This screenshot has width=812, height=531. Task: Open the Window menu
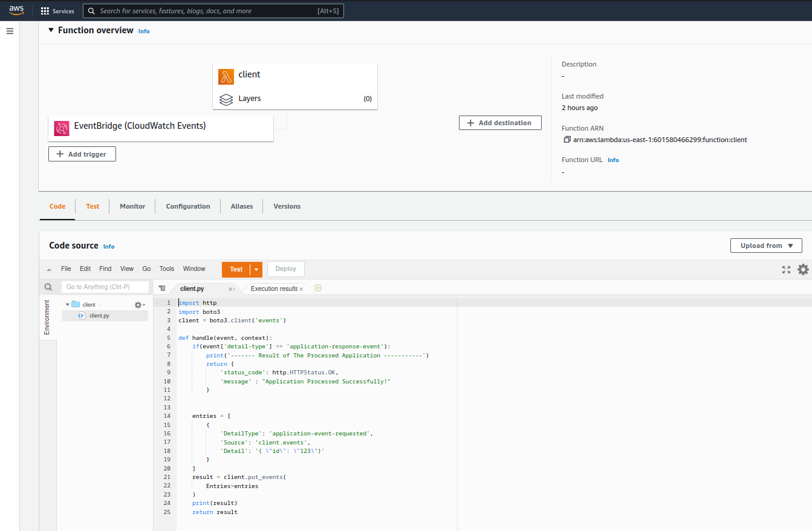pyautogui.click(x=194, y=269)
